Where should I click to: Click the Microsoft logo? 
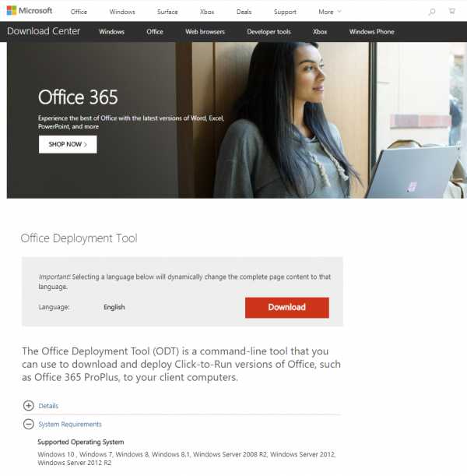click(30, 11)
